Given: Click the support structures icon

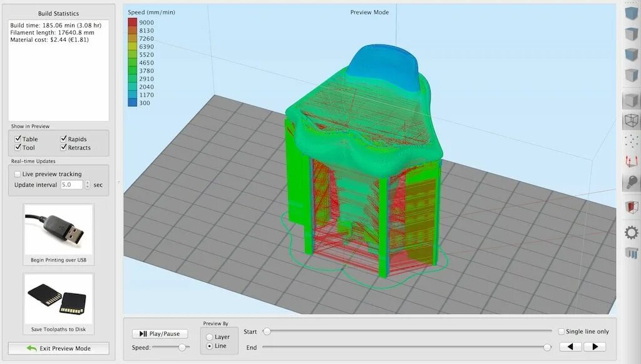Looking at the screenshot, I should 632,253.
